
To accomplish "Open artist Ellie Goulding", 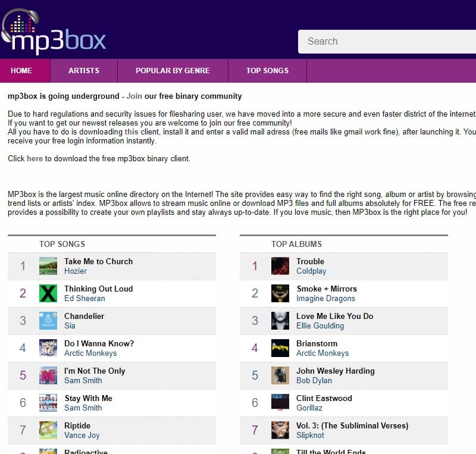I will pos(320,325).
